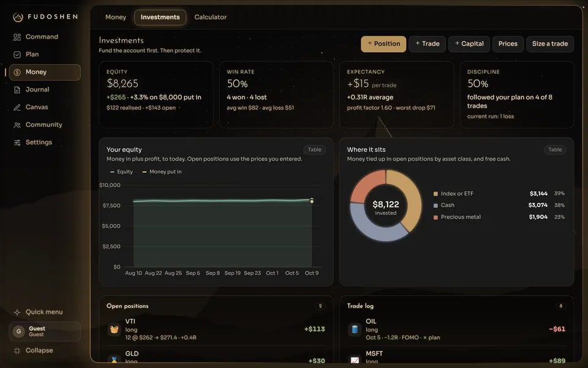Open the Calculator tab
The width and height of the screenshot is (588, 368).
[x=210, y=17]
